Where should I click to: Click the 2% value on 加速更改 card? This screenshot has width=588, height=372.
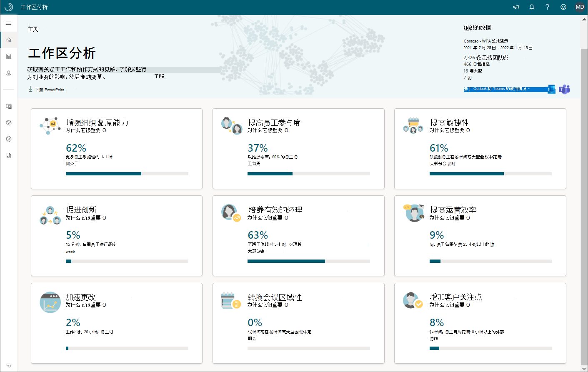(73, 322)
